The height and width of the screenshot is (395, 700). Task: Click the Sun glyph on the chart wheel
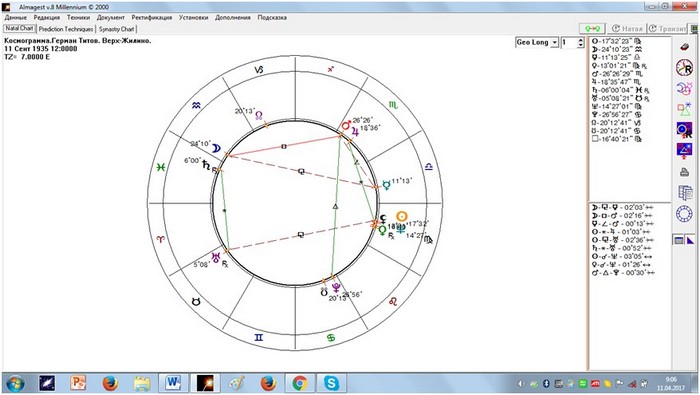tap(402, 216)
